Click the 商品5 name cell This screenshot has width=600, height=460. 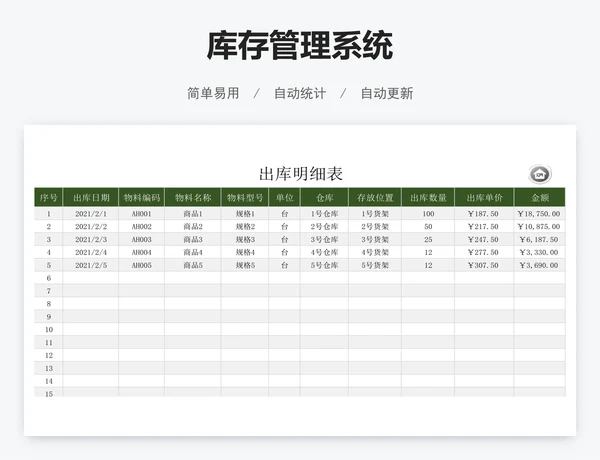click(193, 265)
